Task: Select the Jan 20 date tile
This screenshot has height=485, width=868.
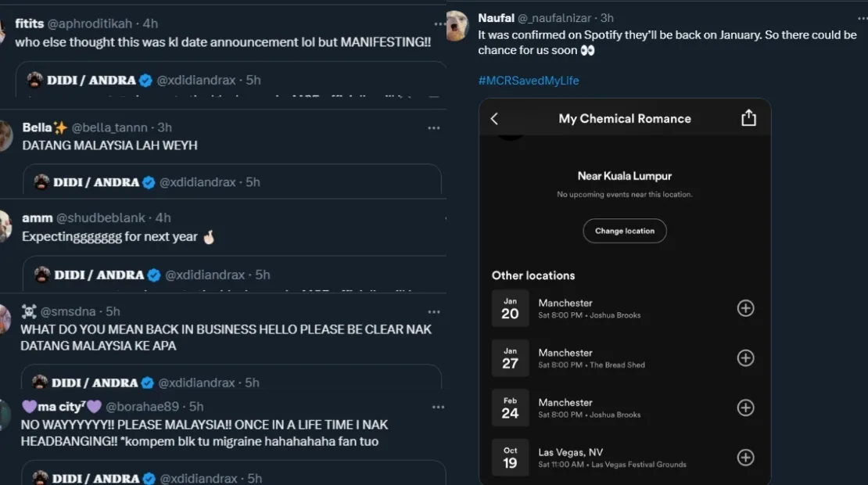Action: 510,308
